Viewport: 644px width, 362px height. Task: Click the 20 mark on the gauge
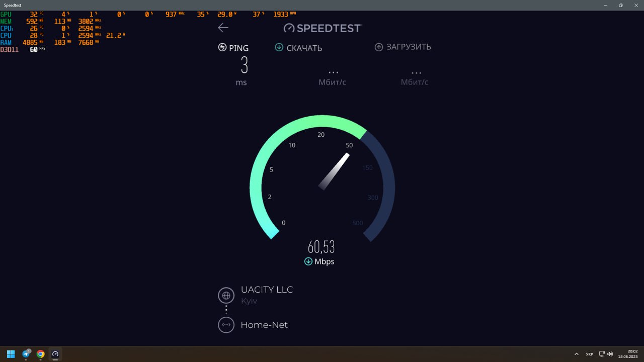(321, 135)
